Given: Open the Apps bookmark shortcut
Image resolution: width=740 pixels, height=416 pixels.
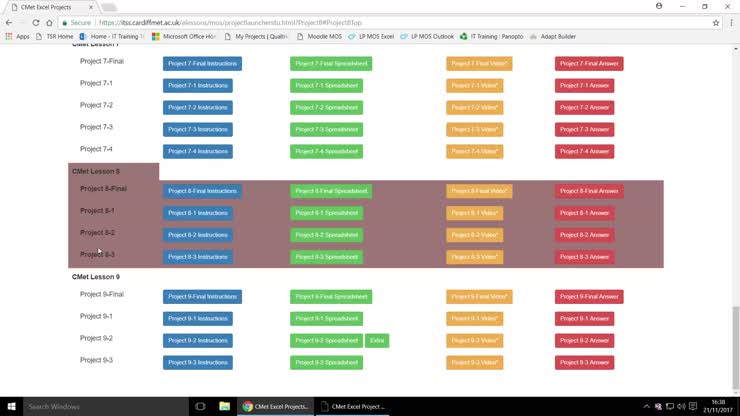Looking at the screenshot, I should pos(17,36).
